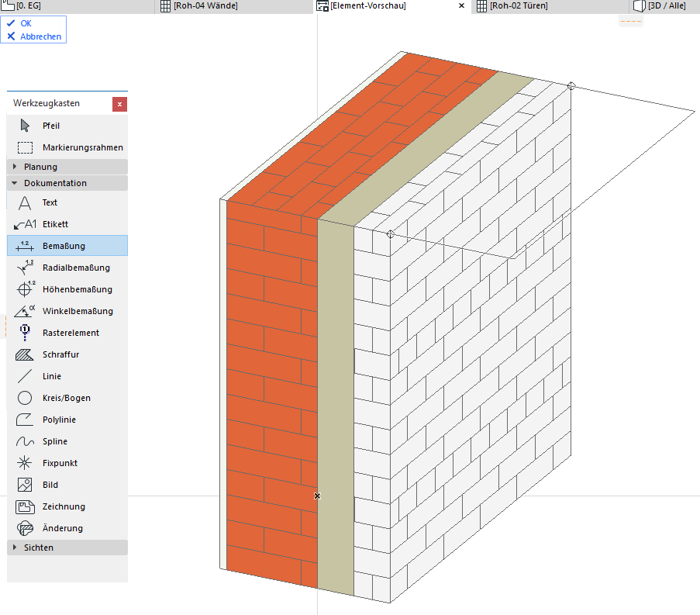Choose the Rasterelement grid tool icon

click(x=25, y=333)
